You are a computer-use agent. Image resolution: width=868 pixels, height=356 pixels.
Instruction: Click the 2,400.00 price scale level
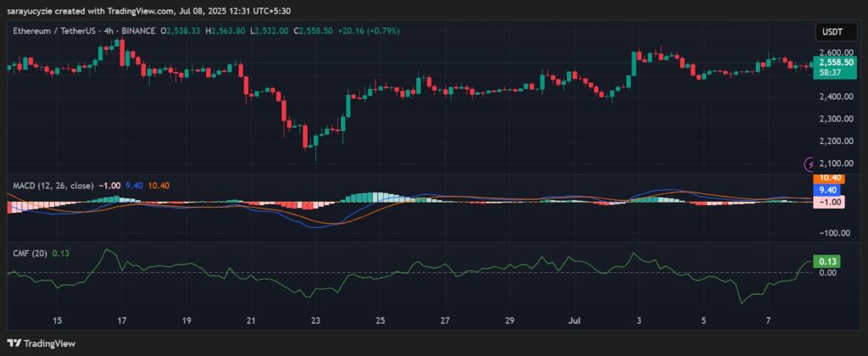[832, 97]
